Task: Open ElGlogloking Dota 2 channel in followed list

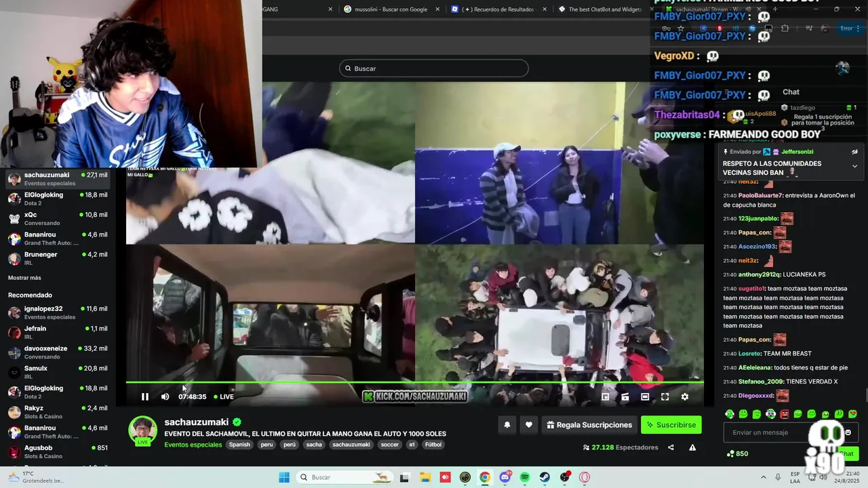Action: coord(58,199)
